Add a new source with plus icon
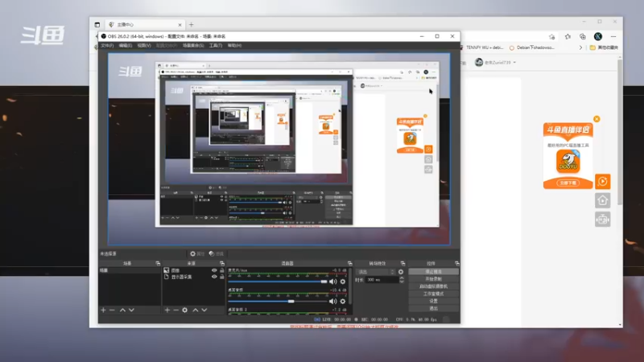 [167, 310]
